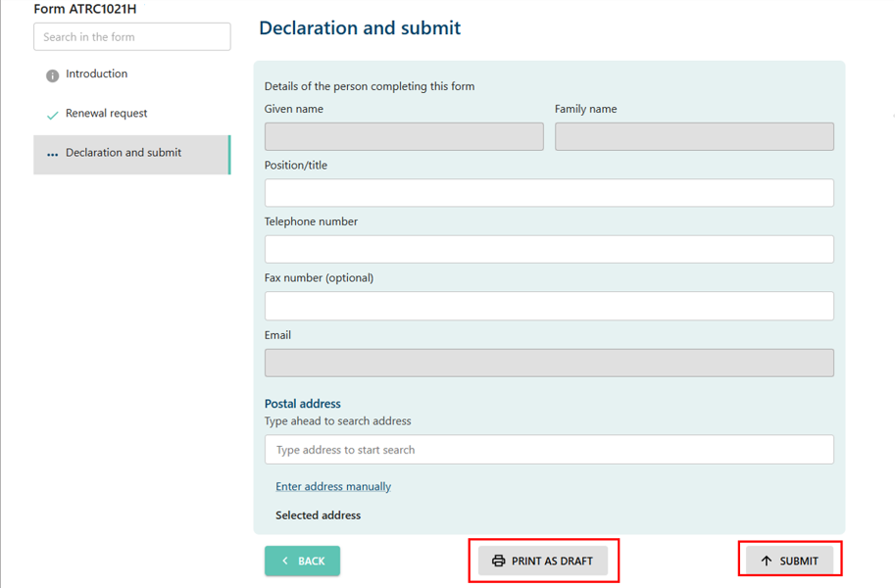Click the address type-ahead search field

pos(549,449)
